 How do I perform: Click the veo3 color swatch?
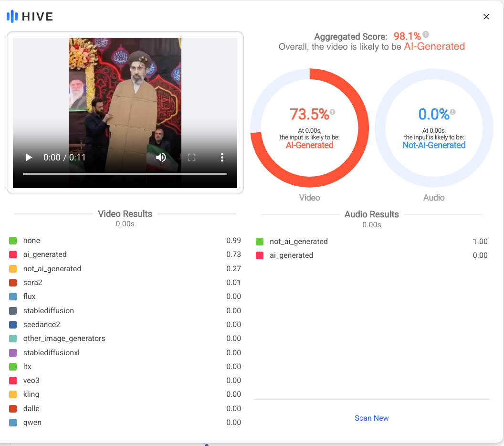pos(13,381)
